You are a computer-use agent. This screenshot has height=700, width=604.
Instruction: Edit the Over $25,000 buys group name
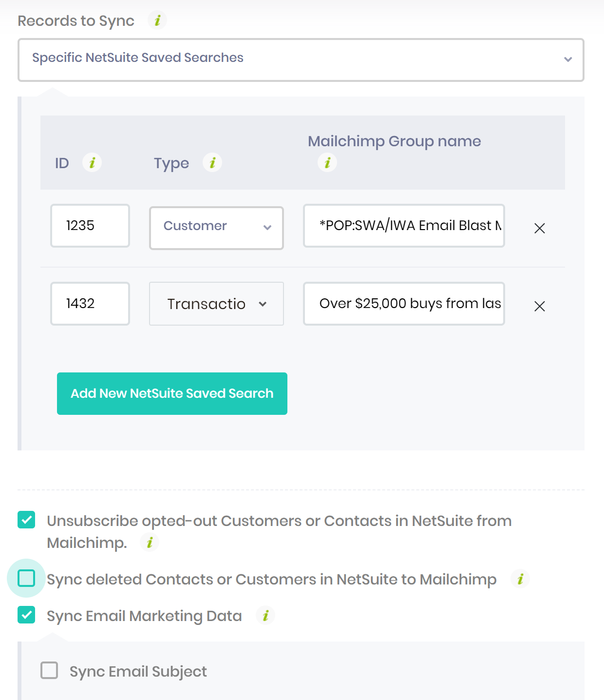tap(404, 303)
